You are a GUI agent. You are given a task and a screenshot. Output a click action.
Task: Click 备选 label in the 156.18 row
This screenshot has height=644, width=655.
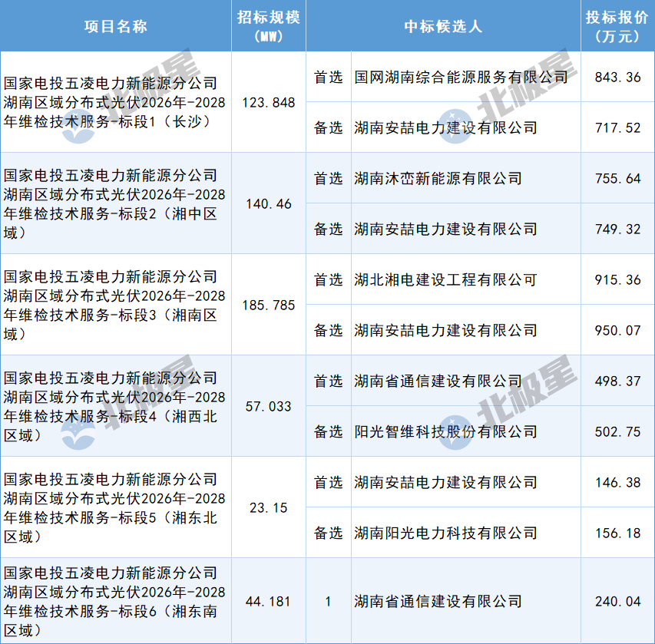point(329,533)
